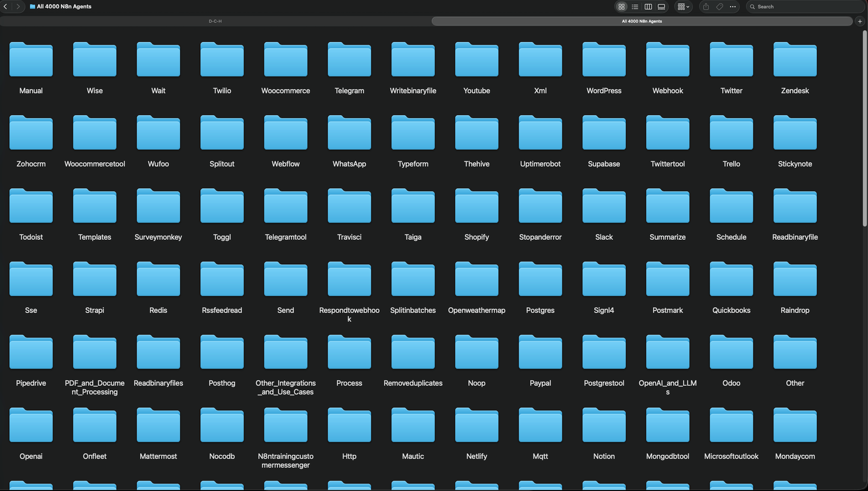Screen dimensions: 868x491
Task: Select the All 4000 N8n Agents tab
Action: click(642, 21)
